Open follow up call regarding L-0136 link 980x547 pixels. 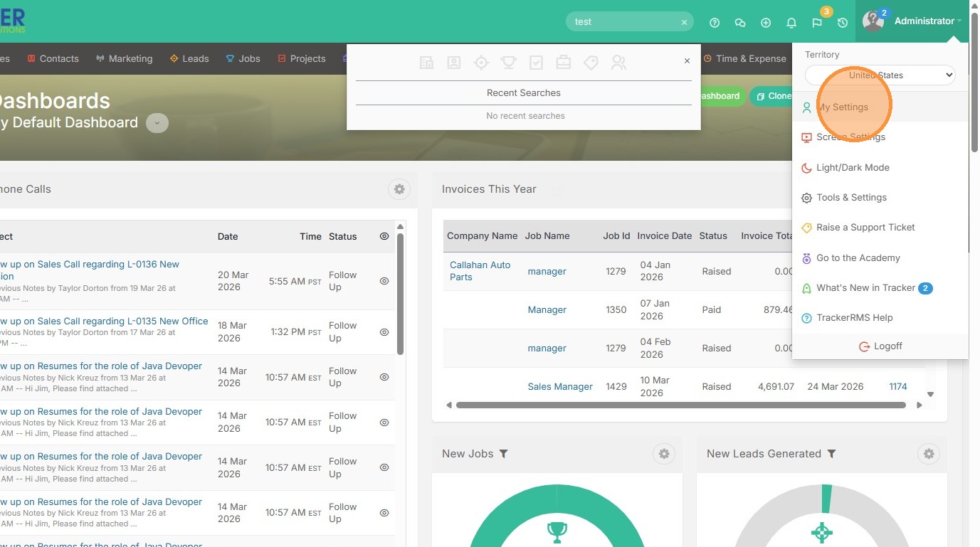click(x=89, y=270)
